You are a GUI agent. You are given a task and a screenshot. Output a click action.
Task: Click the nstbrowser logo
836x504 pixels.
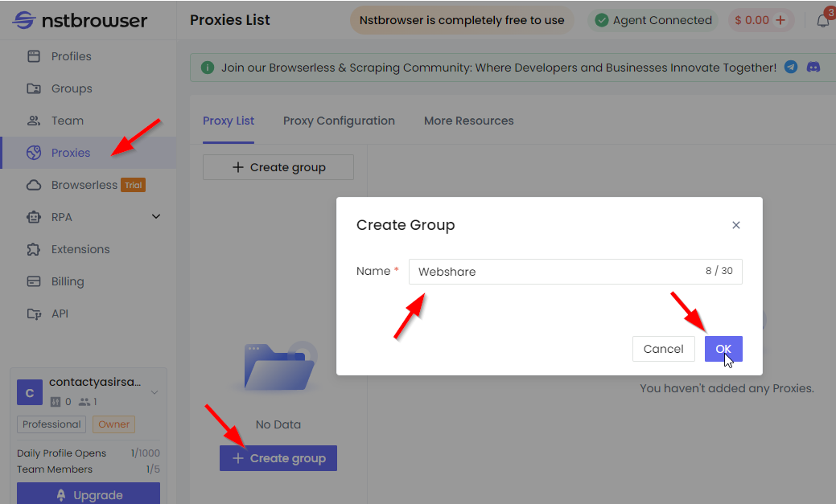[x=80, y=20]
